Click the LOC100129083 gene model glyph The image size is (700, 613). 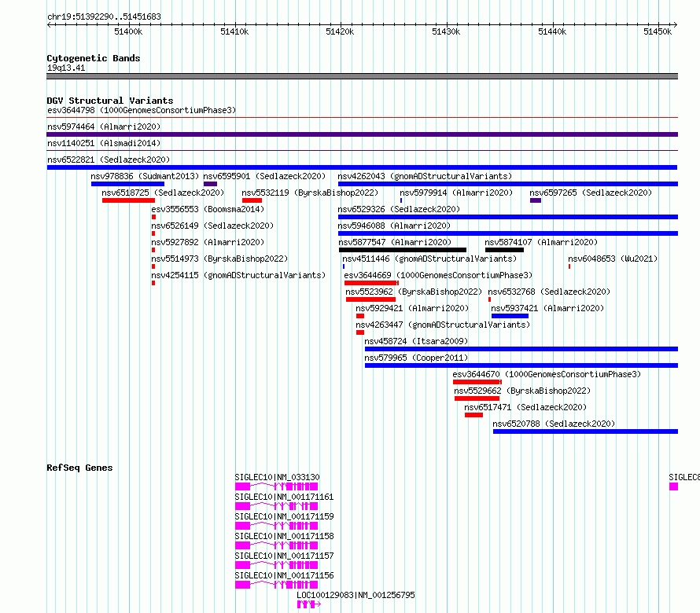(309, 604)
